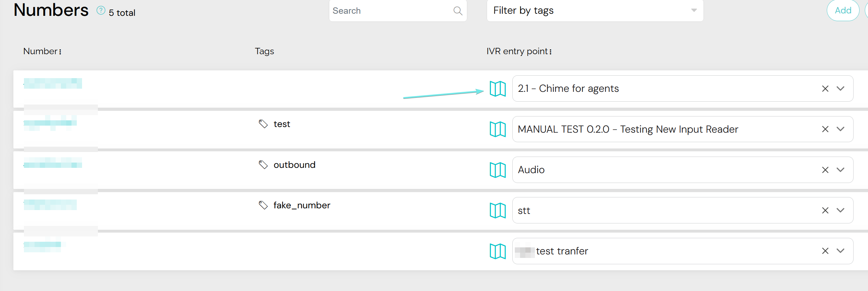Click the tag icon next to outbound
The height and width of the screenshot is (291, 868).
click(x=263, y=165)
